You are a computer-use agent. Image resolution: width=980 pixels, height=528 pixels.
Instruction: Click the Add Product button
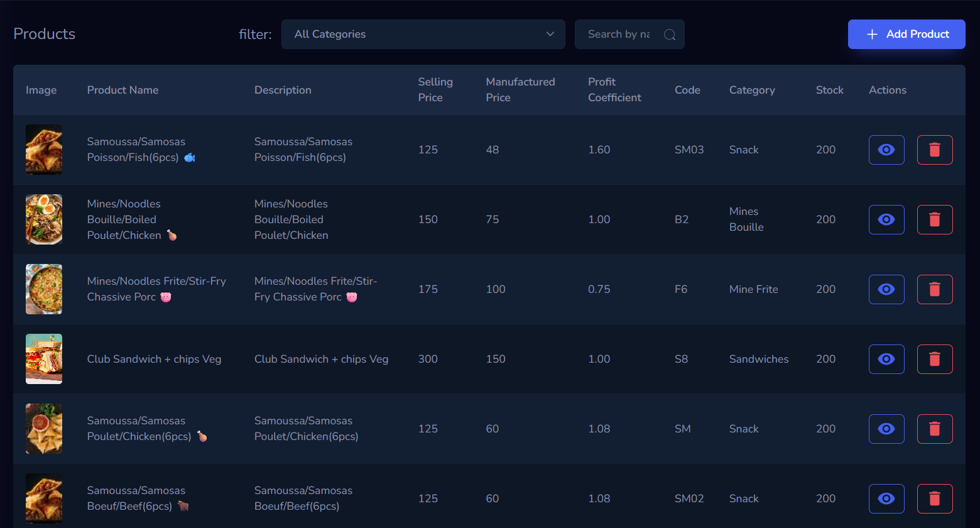(x=906, y=34)
